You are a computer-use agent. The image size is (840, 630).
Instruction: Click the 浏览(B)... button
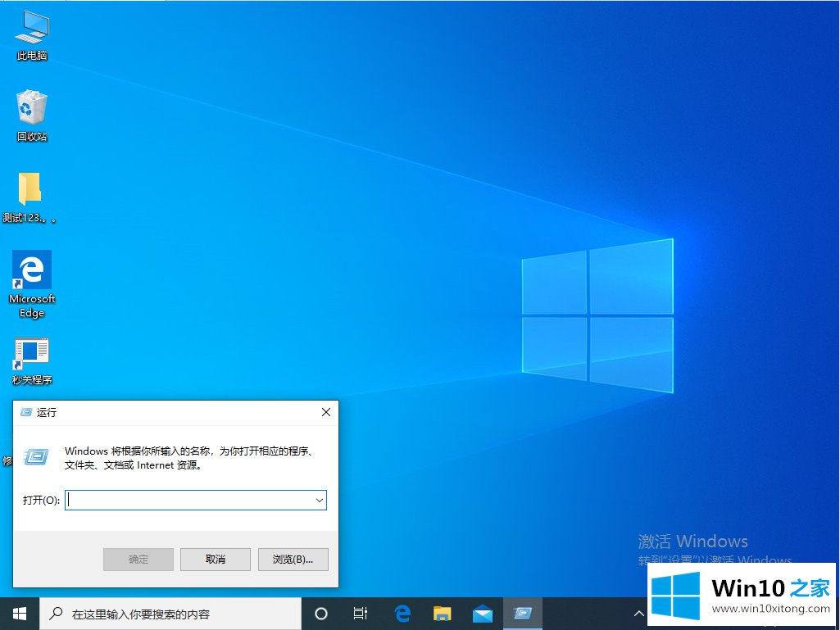click(x=293, y=560)
